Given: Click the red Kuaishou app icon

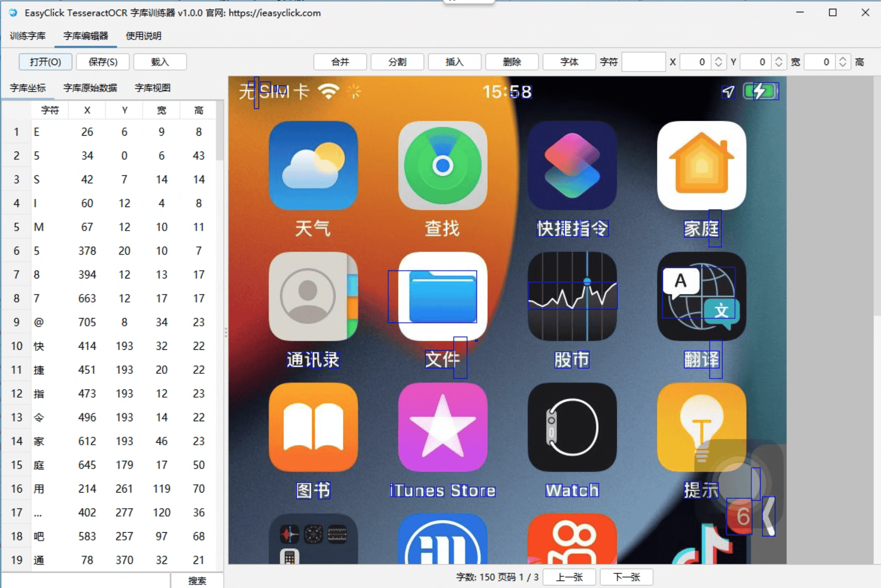Looking at the screenshot, I should tap(572, 539).
